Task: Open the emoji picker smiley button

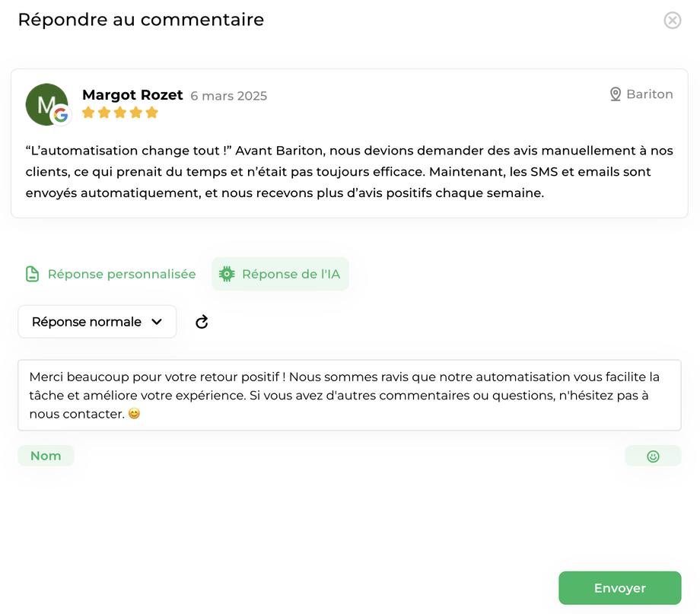Action: click(x=653, y=457)
